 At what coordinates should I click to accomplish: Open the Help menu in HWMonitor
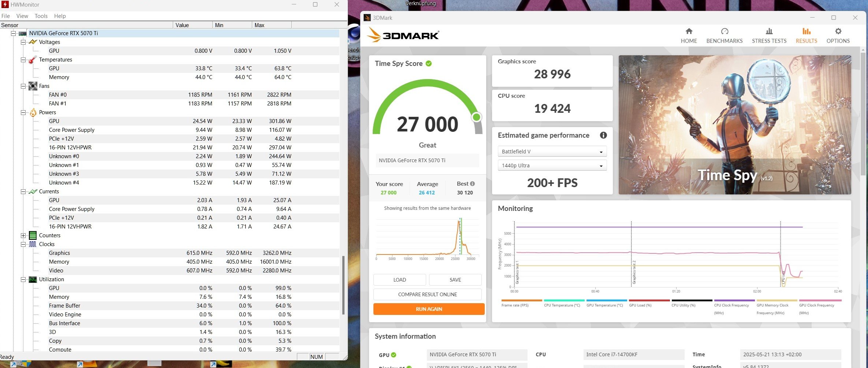[60, 16]
